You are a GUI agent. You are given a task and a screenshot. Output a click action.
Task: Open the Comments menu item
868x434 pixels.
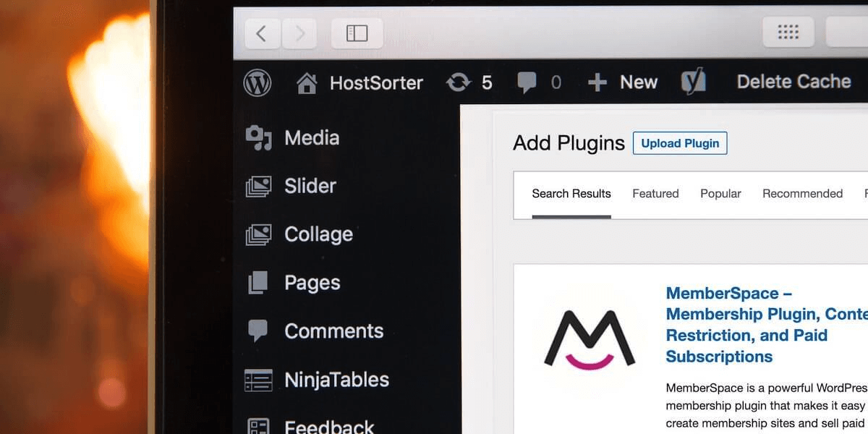(334, 331)
